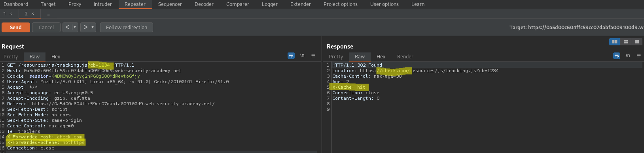Open the Decoder tab
This screenshot has height=153, width=644.
coord(204,4)
